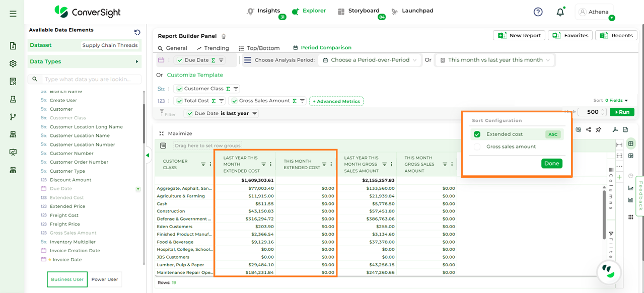The width and height of the screenshot is (644, 293).
Task: Click the notifications bell icon
Action: (560, 12)
